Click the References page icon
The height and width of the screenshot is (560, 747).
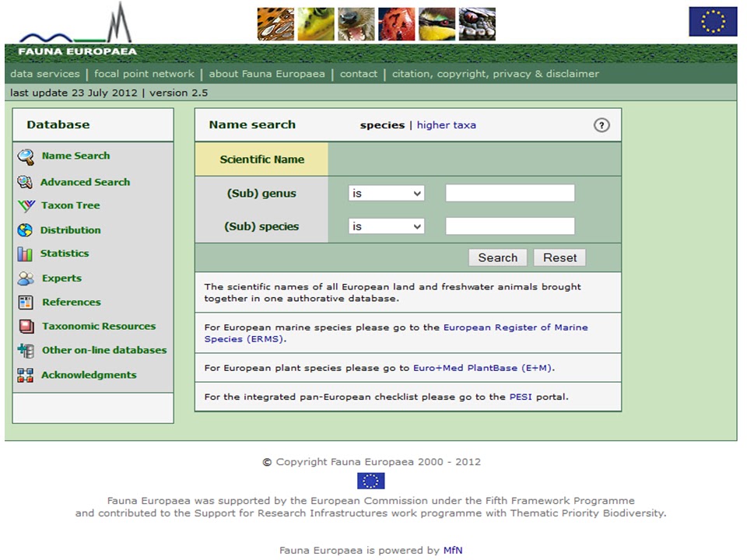(25, 303)
